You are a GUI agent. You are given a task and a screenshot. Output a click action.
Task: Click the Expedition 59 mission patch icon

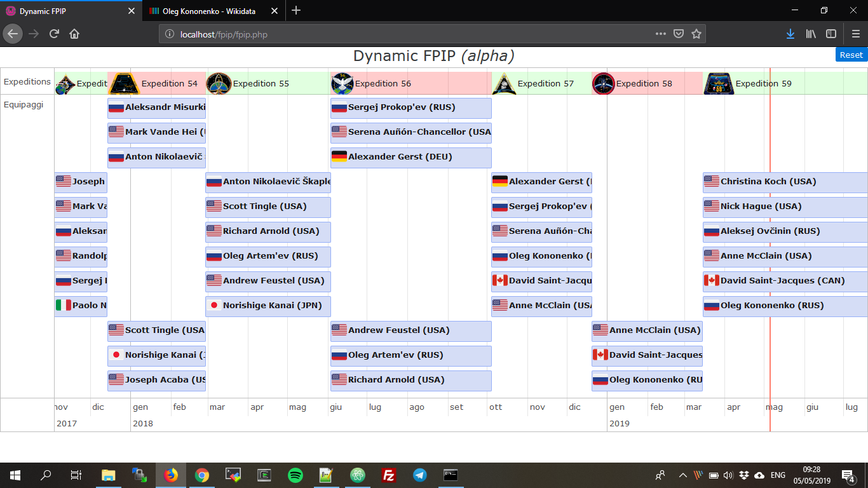719,83
